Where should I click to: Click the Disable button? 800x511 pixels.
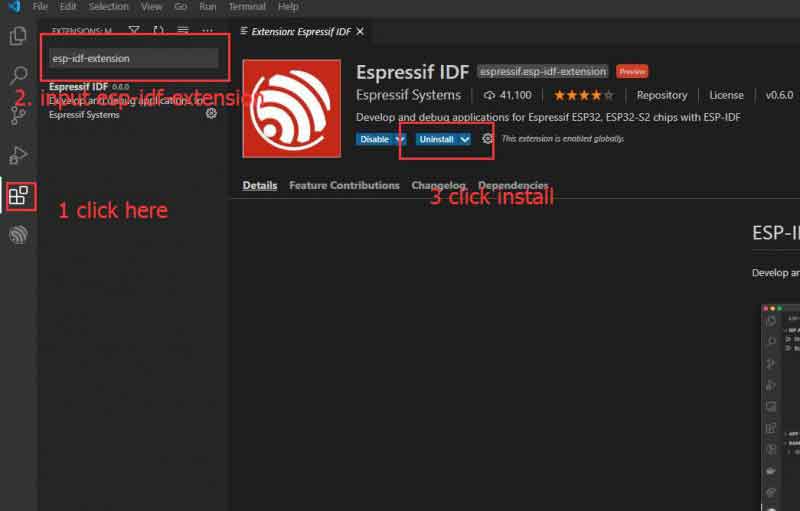point(374,139)
